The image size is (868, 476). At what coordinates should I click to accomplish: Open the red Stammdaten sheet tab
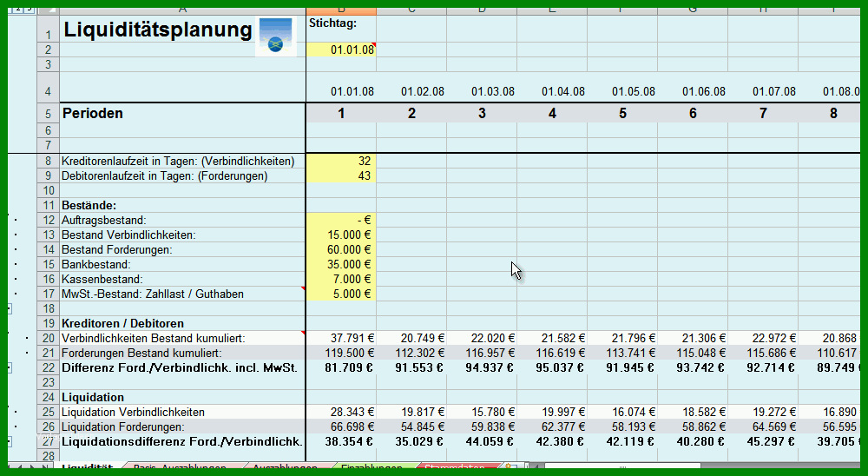pyautogui.click(x=454, y=467)
